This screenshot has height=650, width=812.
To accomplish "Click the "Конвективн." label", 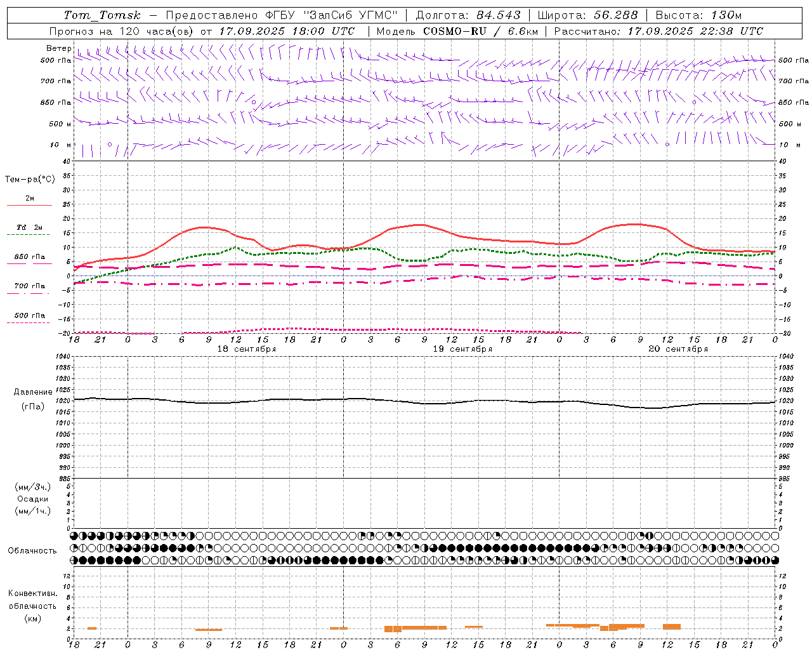I will point(33,594).
